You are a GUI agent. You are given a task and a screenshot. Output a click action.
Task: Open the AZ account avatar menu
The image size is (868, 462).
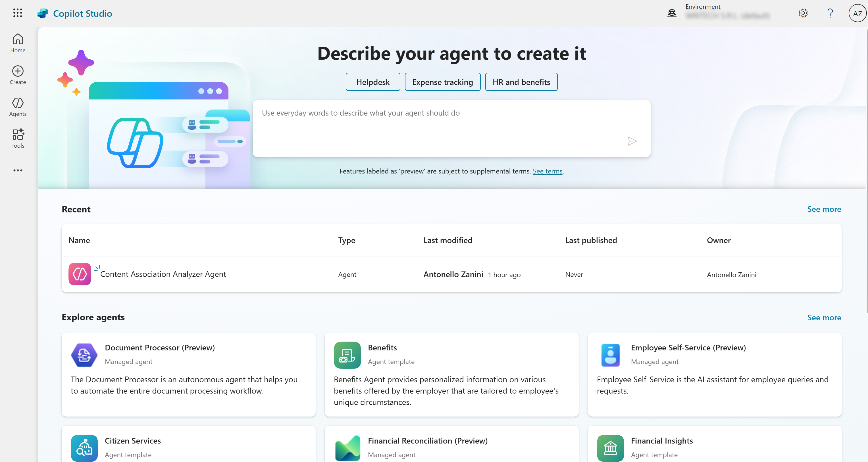point(857,13)
